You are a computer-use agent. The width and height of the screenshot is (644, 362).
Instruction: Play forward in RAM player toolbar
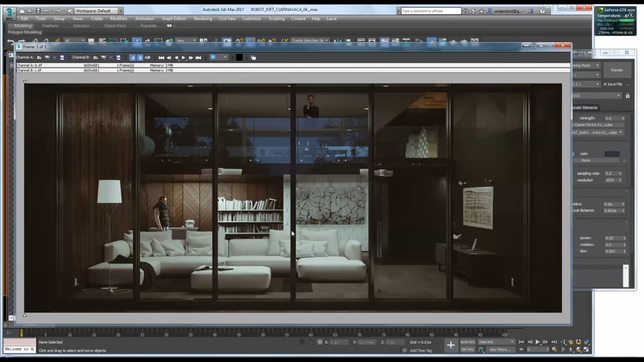[183, 58]
